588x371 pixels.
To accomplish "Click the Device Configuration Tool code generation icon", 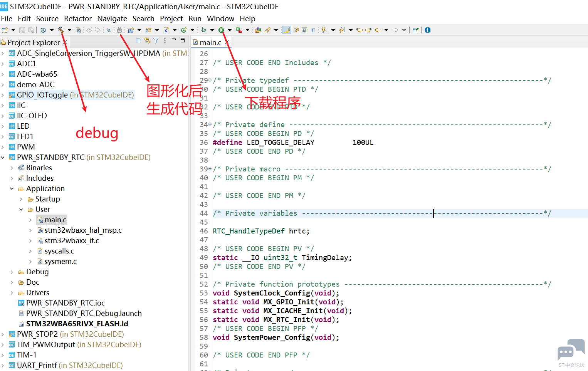I will click(x=119, y=30).
